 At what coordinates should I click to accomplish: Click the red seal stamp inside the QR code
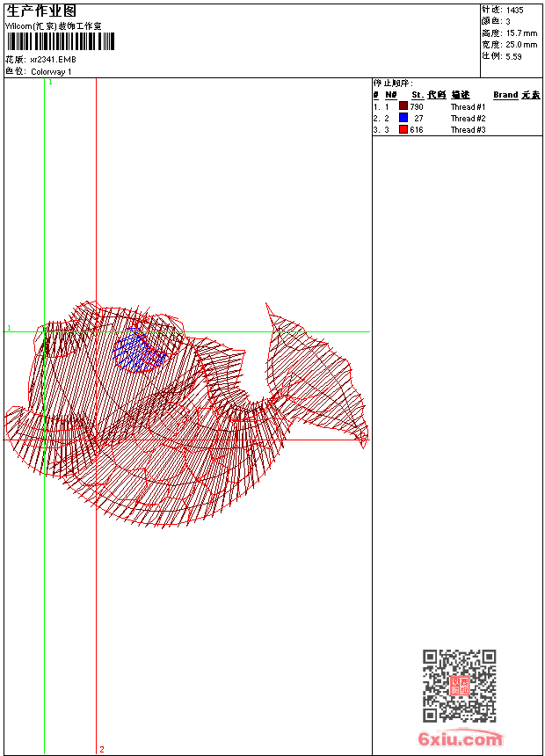click(x=460, y=687)
